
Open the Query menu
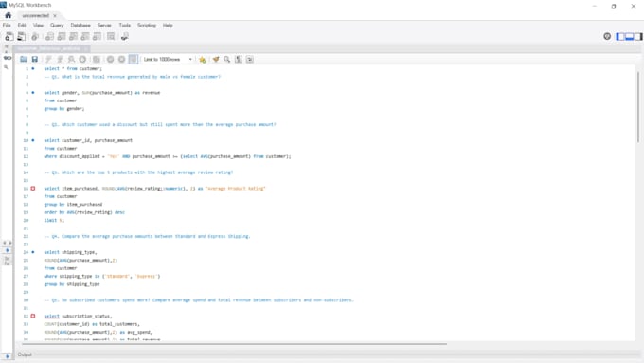(x=57, y=25)
